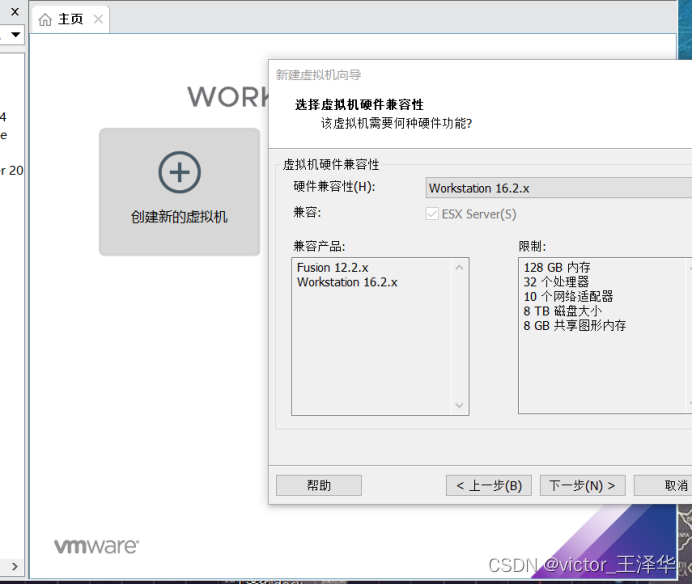Click the 32 个处理器 limit entry
Screen dimensions: 692x584
(x=556, y=282)
